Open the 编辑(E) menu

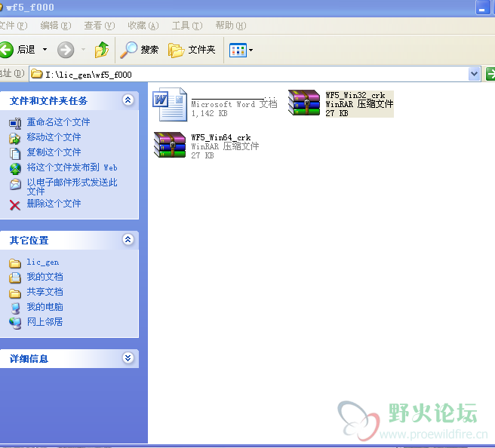coord(56,26)
